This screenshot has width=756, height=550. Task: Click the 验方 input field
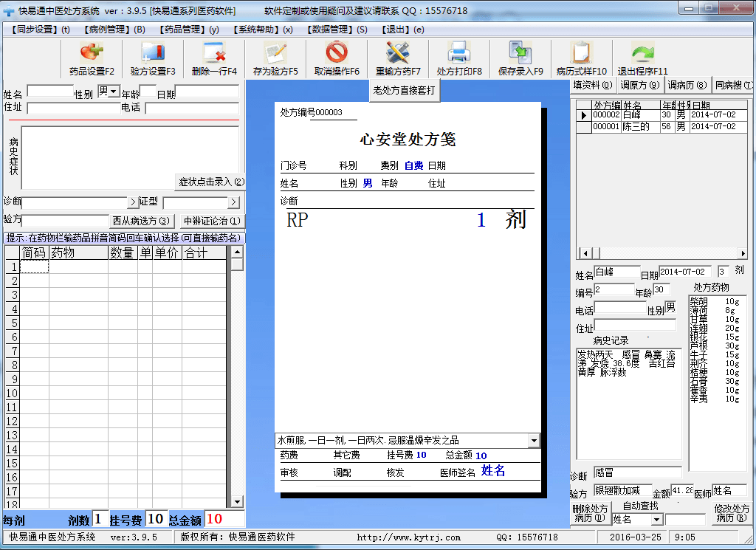[x=65, y=220]
